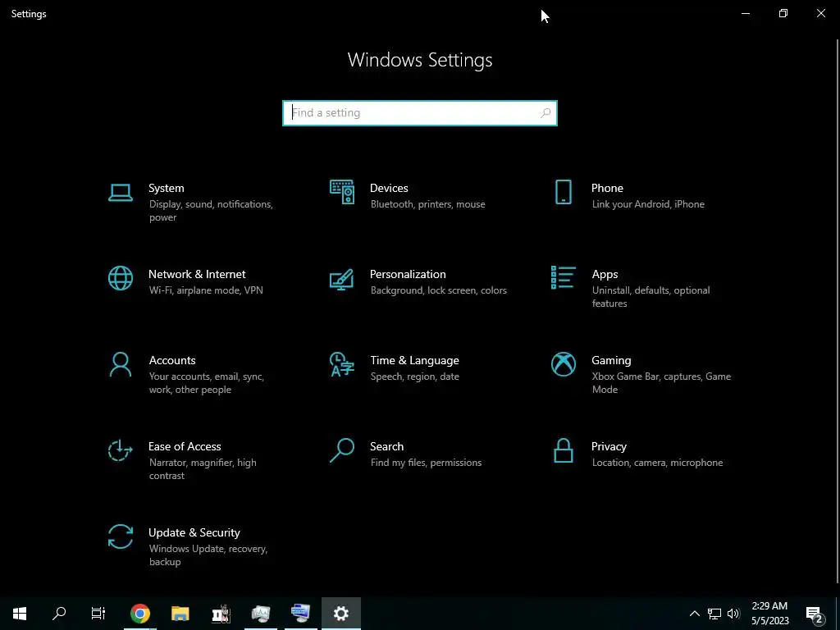Open the System settings title
Viewport: 840px width, 630px height.
[166, 188]
